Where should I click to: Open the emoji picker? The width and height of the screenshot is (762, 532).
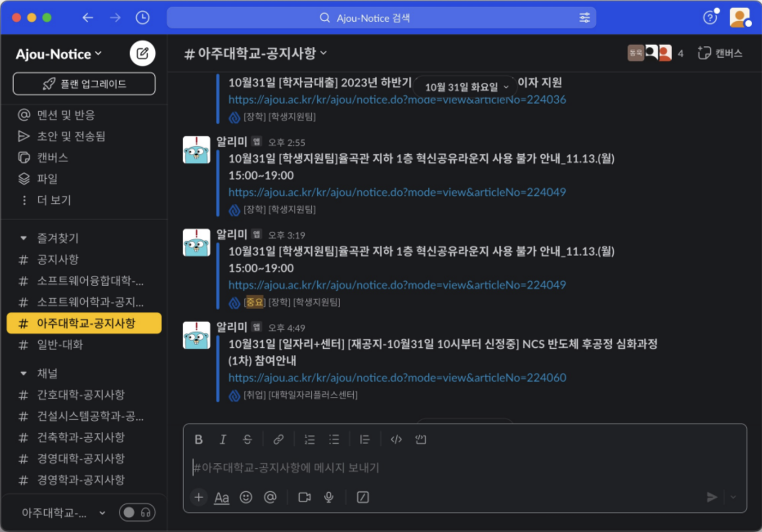click(x=246, y=497)
